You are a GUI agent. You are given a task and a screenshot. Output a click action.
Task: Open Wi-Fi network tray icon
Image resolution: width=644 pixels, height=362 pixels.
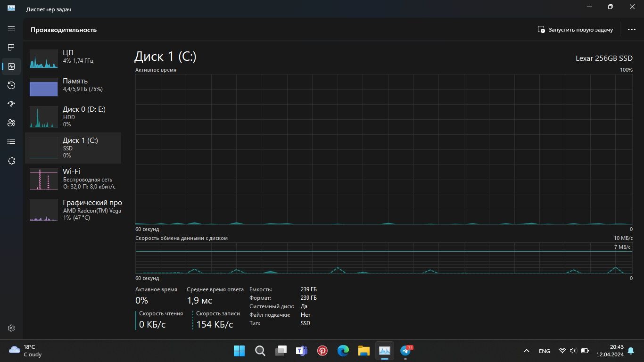pos(562,351)
